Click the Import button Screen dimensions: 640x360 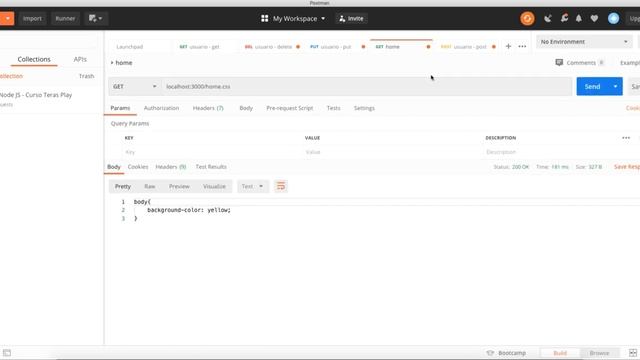[32, 18]
